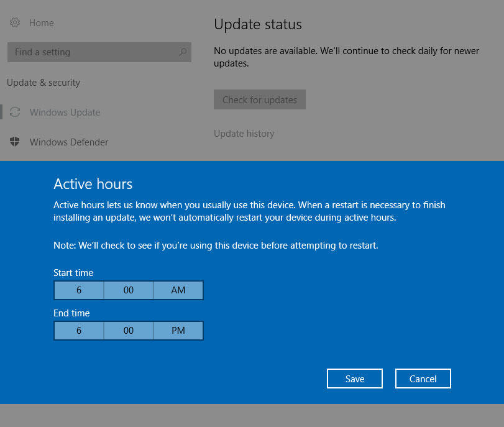504x427 pixels.
Task: Select Windows Update in the sidebar
Action: (x=65, y=112)
